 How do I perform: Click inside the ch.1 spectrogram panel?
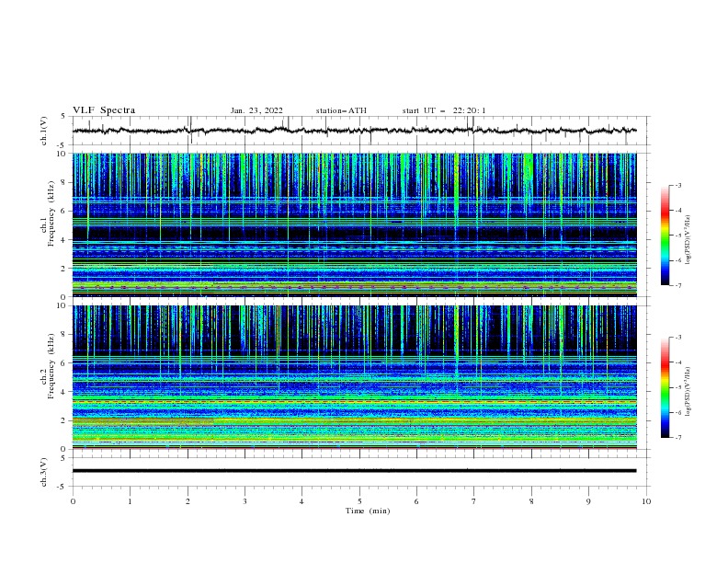point(354,224)
